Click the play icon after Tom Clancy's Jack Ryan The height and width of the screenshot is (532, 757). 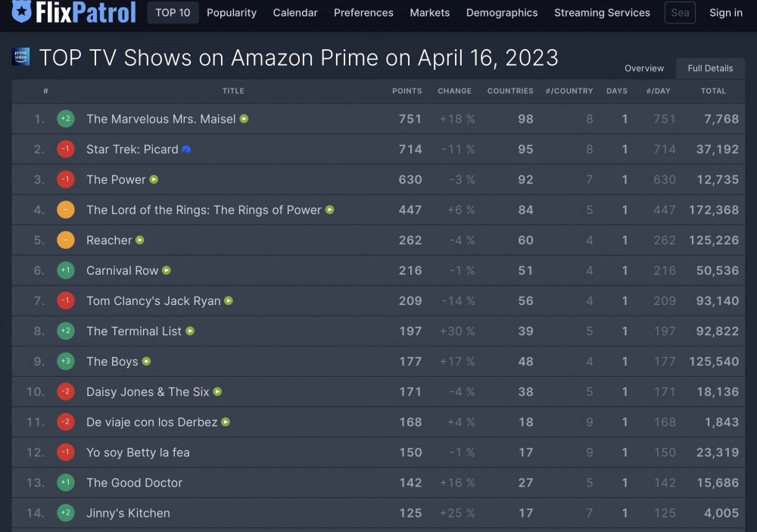(229, 300)
